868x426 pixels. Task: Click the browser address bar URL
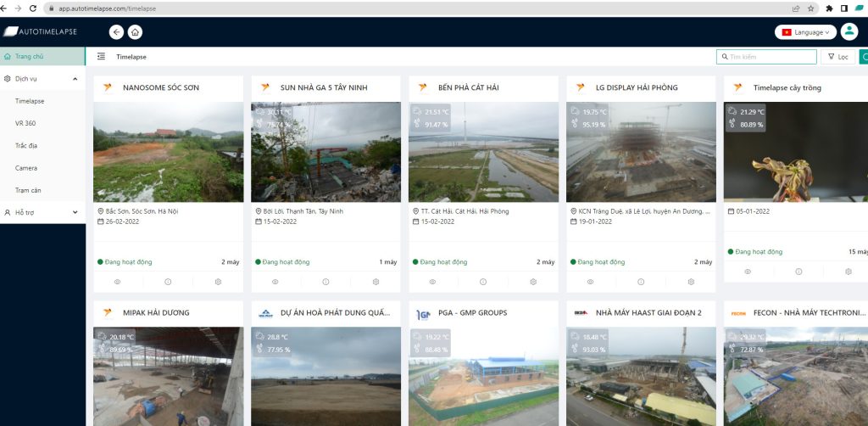tap(108, 8)
